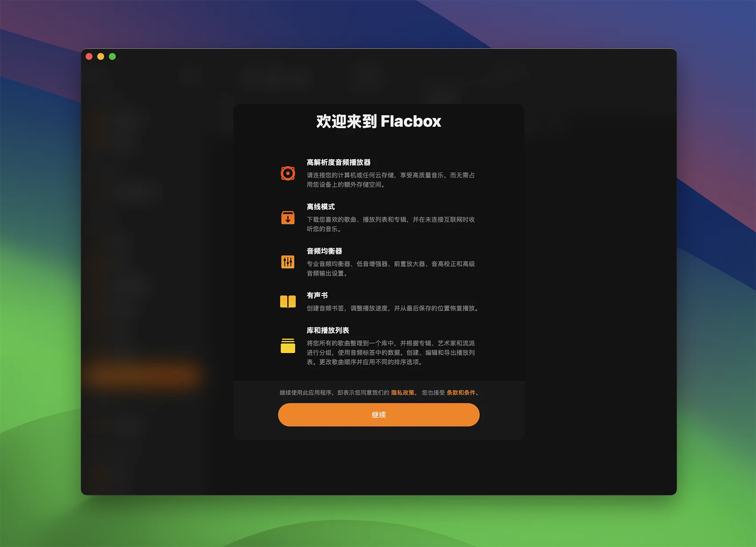Click the download box icon for 离线模式

pyautogui.click(x=288, y=217)
